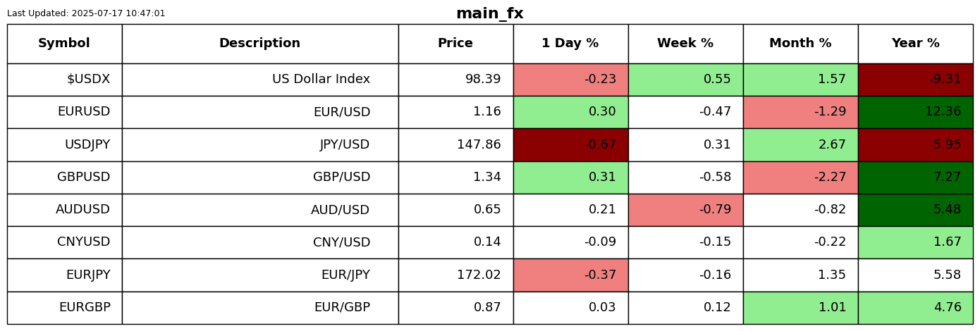Screen dimensions: 980x331
Task: Click the dark red -9.31 yearly cell
Action: point(915,80)
